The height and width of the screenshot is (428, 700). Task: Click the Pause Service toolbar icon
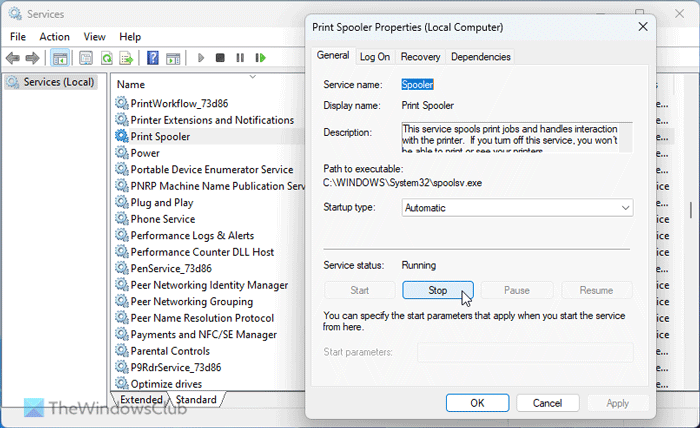pyautogui.click(x=239, y=58)
